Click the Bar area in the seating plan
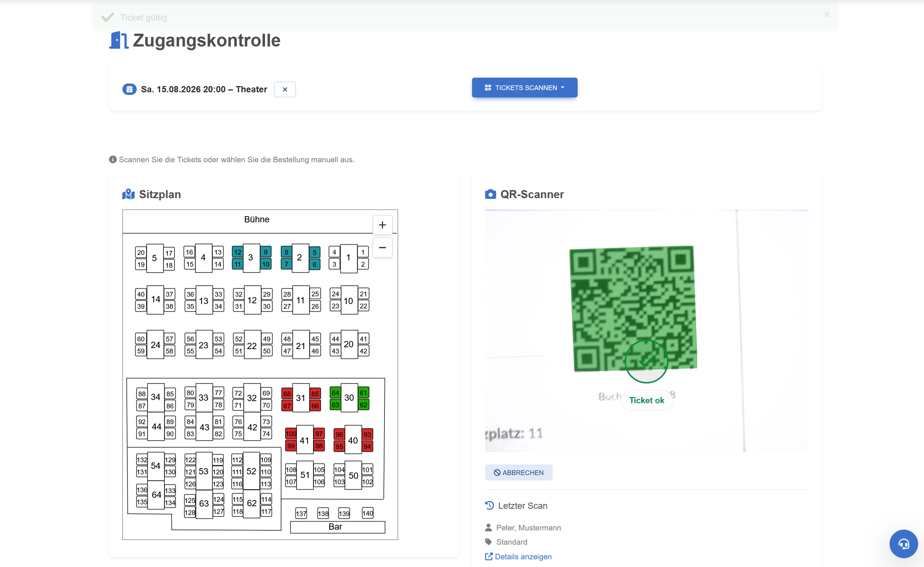This screenshot has height=567, width=924. (x=337, y=527)
